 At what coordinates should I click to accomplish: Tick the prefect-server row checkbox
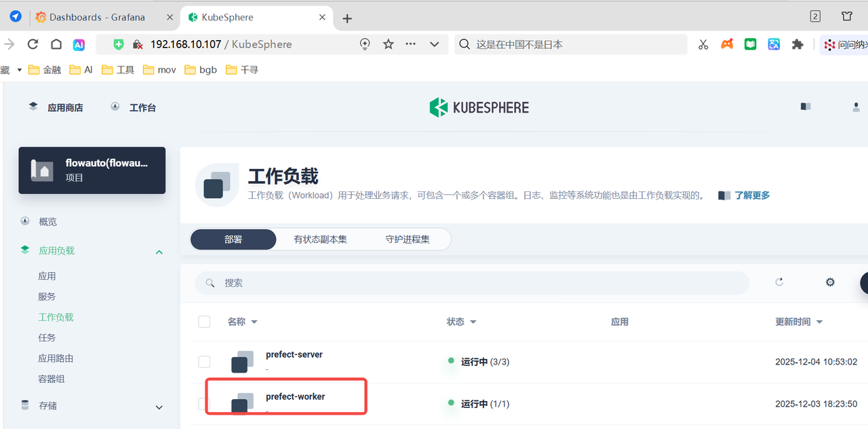click(204, 362)
